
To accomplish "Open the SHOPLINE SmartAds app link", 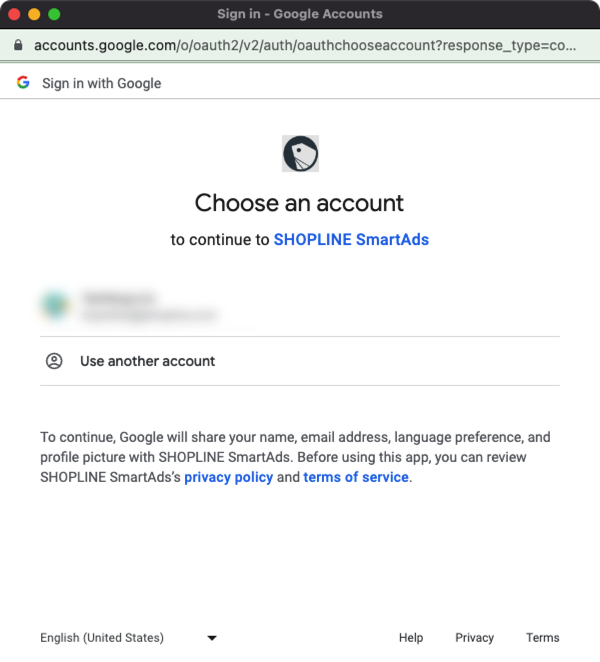I will tap(351, 240).
